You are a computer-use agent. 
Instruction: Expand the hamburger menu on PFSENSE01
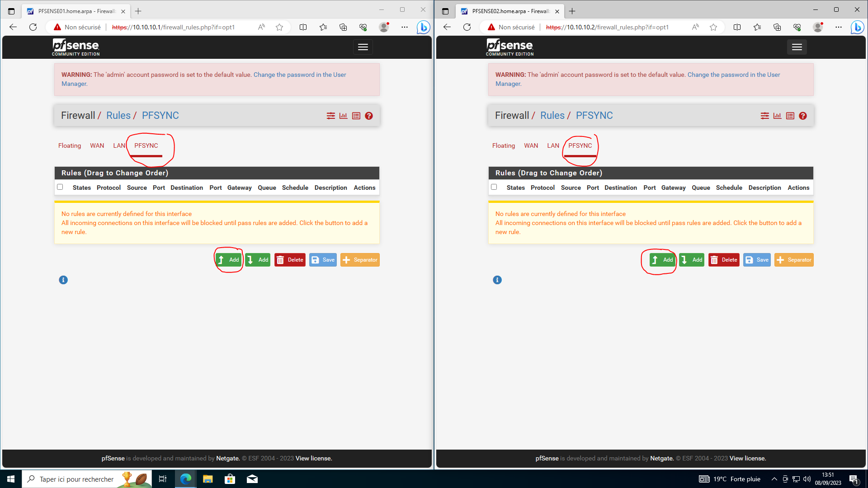coord(363,47)
